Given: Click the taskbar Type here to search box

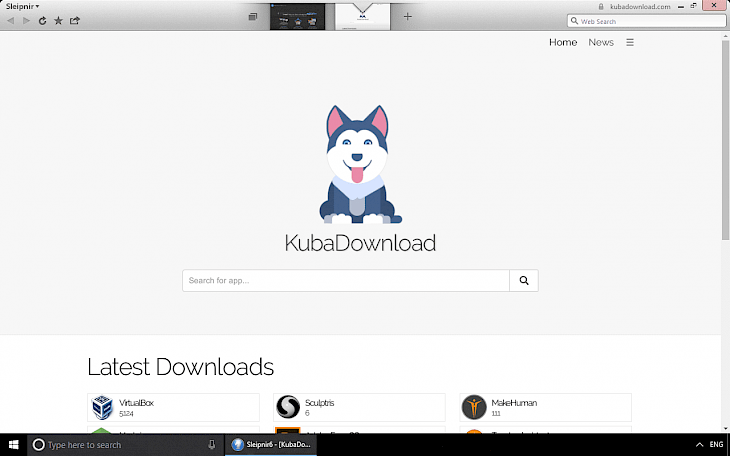Looking at the screenshot, I should point(126,445).
